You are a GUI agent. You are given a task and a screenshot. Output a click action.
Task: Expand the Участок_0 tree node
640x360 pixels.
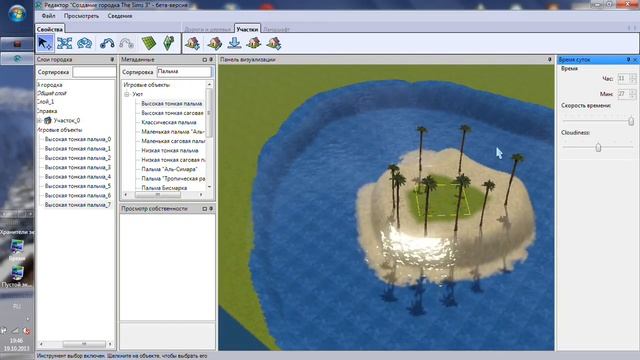tap(40, 120)
